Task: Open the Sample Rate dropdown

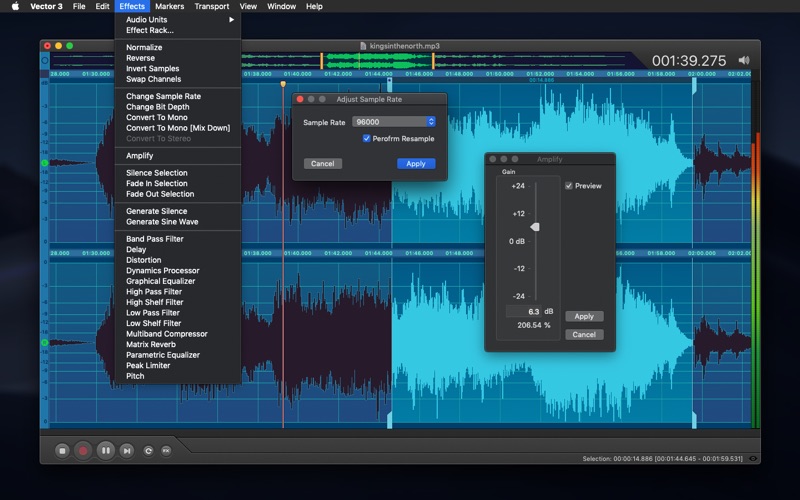Action: pyautogui.click(x=393, y=122)
